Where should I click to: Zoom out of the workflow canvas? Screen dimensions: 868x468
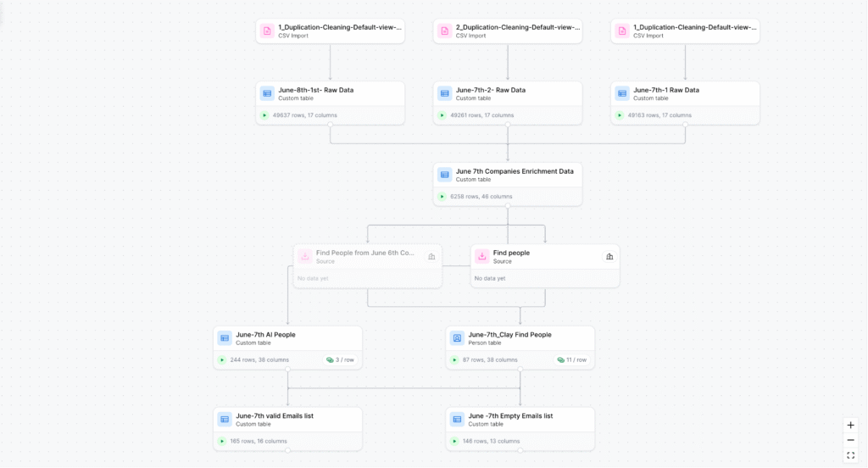[x=850, y=440]
